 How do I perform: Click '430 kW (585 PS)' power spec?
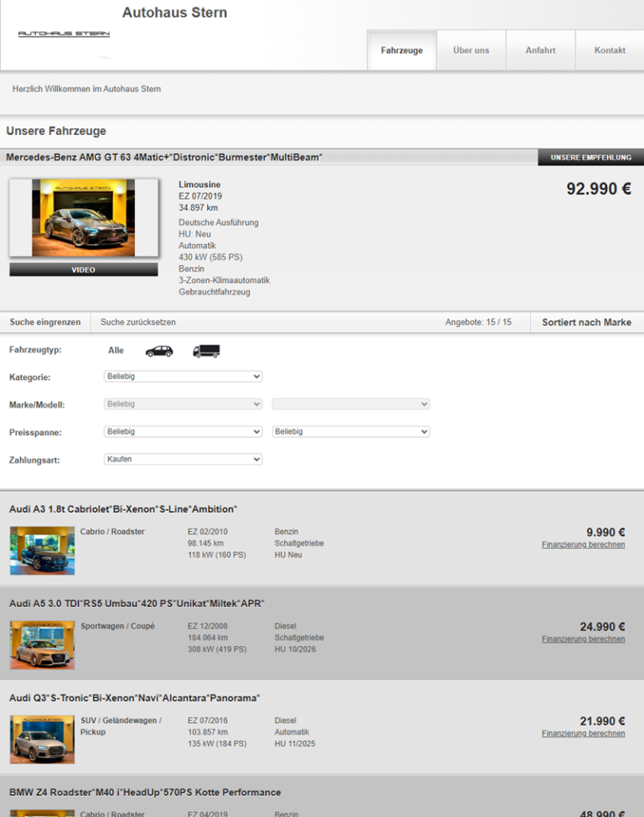210,257
